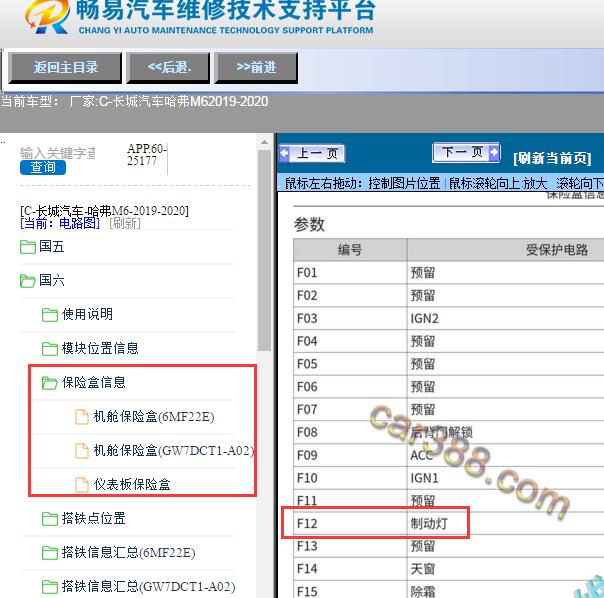Click the 机舱保险盒(GW7DCT1-A02) document icon
This screenshot has width=604, height=598.
point(82,451)
